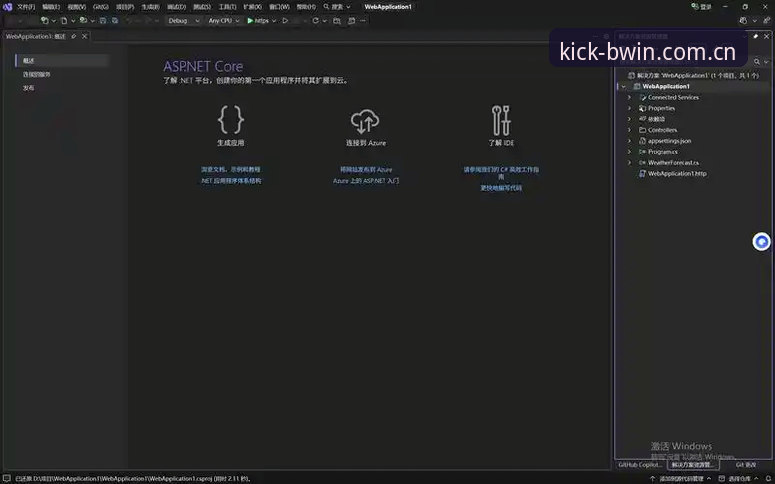The image size is (775, 484).
Task: Switch to the GitHub Copilot panel tab
Action: tap(641, 465)
